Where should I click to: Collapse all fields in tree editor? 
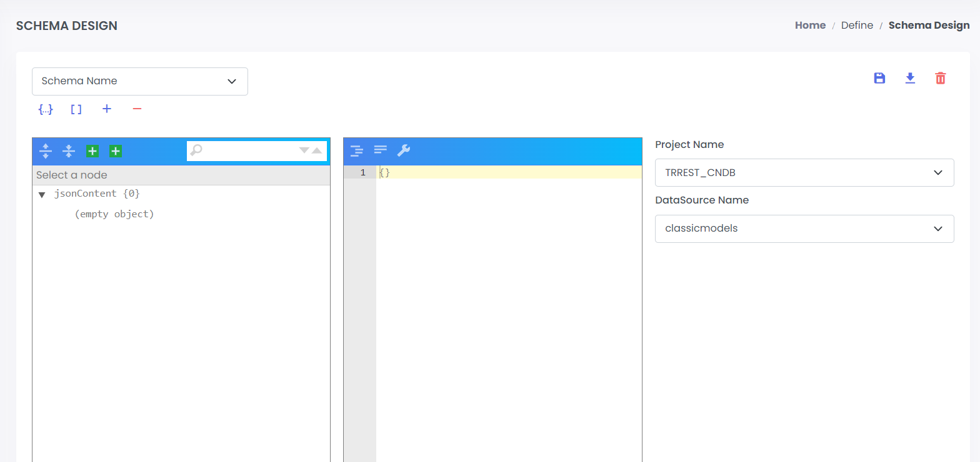(x=69, y=150)
